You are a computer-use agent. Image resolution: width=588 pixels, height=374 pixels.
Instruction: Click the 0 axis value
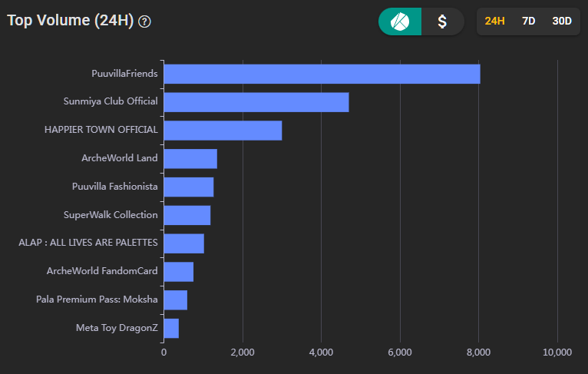[x=164, y=352]
